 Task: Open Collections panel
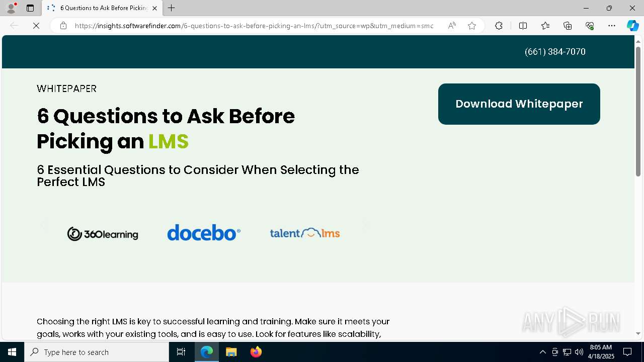tap(568, 26)
